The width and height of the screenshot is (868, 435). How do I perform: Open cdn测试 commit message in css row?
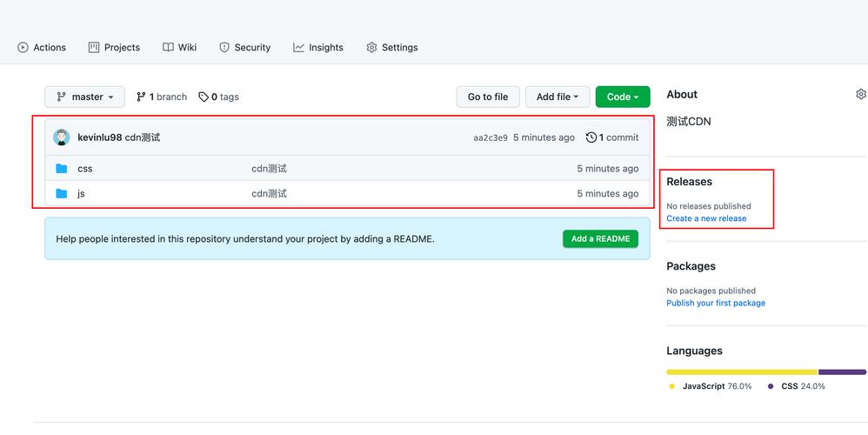(x=269, y=169)
